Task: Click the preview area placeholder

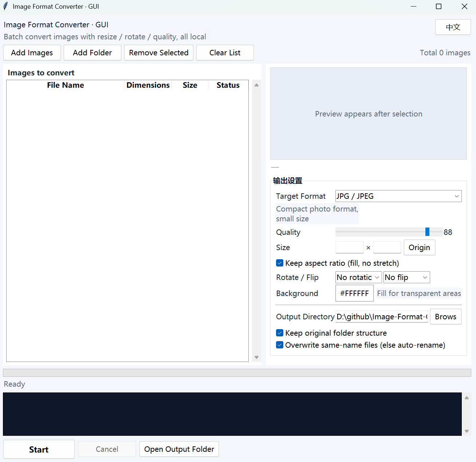Action: [x=369, y=114]
